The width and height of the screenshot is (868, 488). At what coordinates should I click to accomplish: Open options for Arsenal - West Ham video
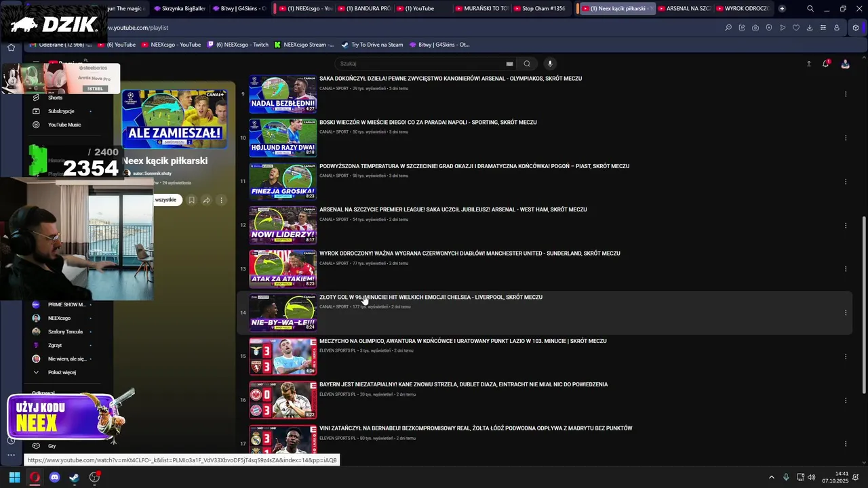846,225
